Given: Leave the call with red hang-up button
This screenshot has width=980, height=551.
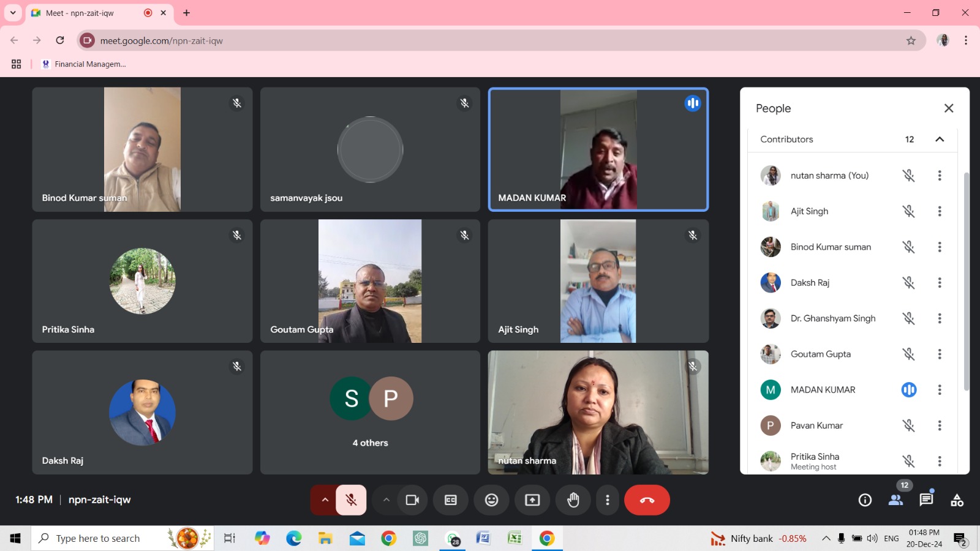Looking at the screenshot, I should pyautogui.click(x=647, y=500).
